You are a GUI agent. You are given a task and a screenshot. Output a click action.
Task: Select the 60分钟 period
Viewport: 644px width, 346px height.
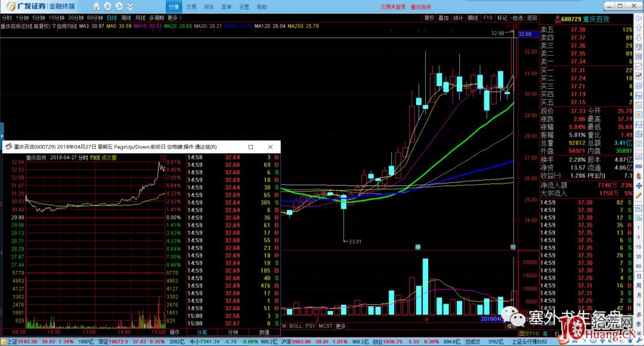click(x=95, y=18)
